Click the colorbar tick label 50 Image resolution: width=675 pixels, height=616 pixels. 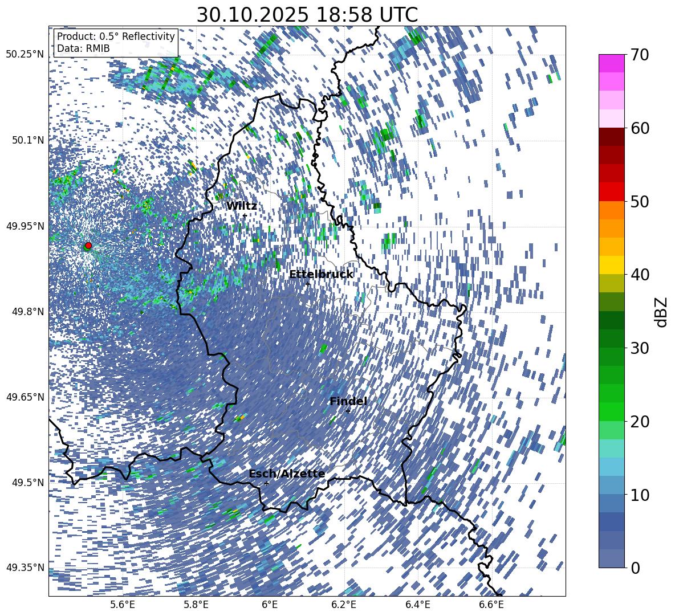tap(640, 201)
